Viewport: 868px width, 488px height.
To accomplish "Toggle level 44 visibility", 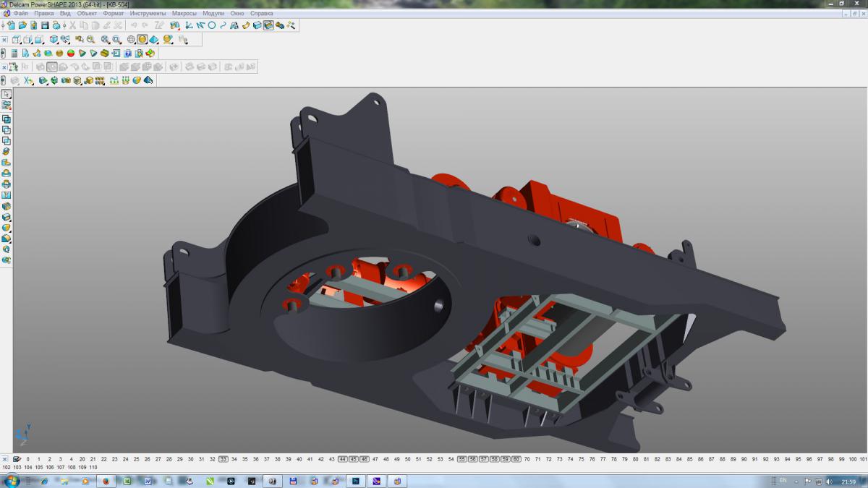I will coord(343,459).
